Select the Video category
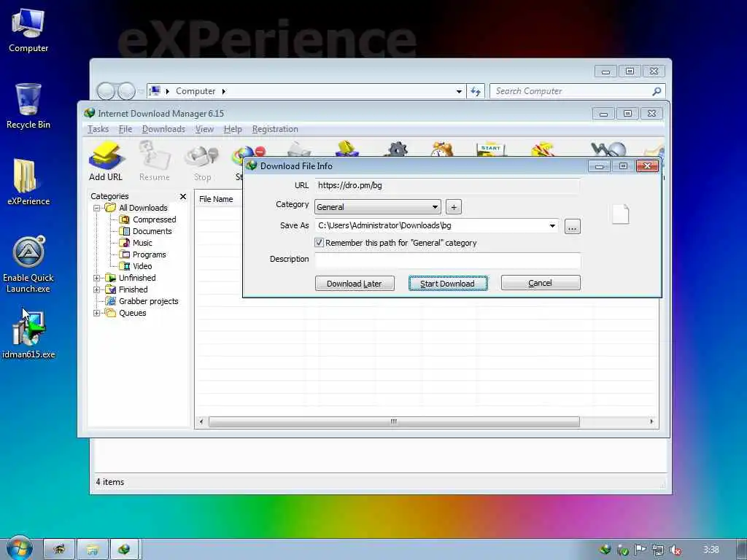 (142, 266)
